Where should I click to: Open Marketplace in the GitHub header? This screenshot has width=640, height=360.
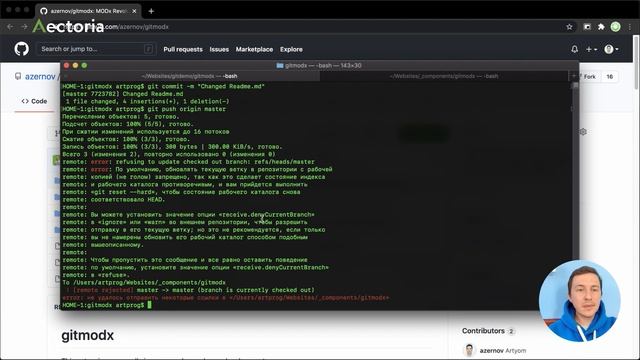coord(254,49)
